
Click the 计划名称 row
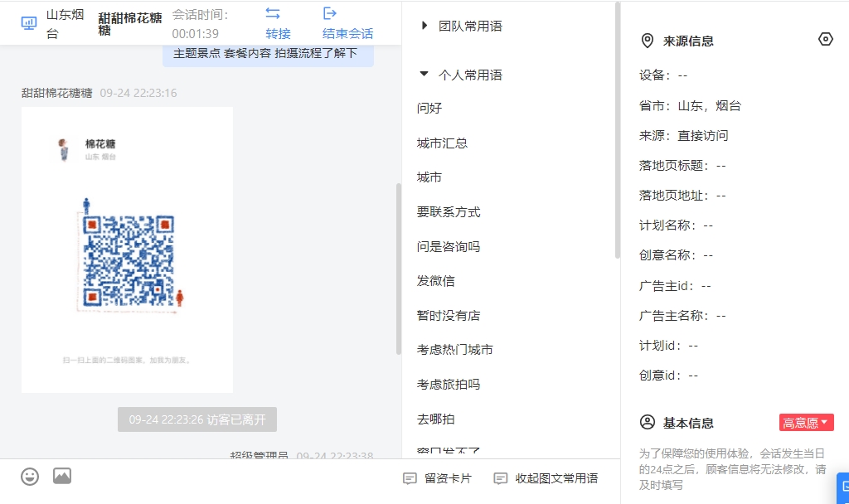tap(676, 225)
